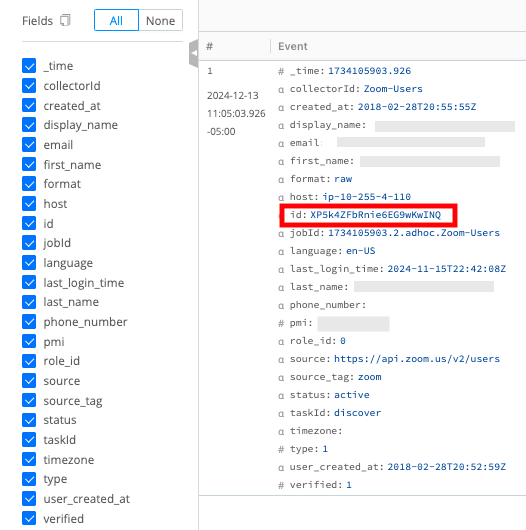Uncheck the email field checkbox
The image size is (526, 530).
(29, 145)
